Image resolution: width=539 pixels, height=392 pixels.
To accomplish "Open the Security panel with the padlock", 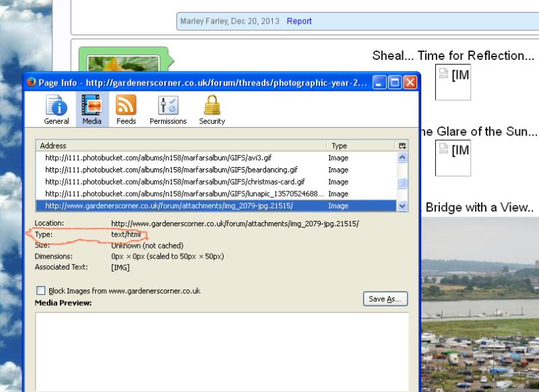I will (212, 109).
